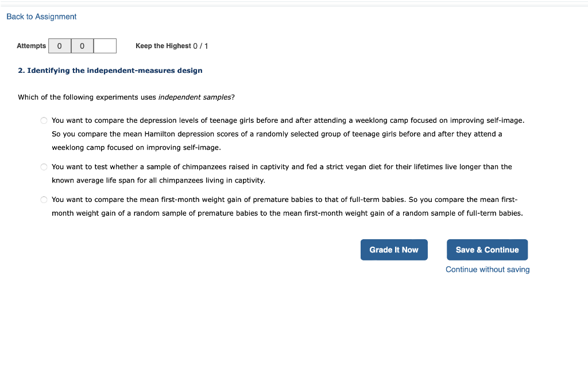
Task: Click the question heading about independent-measures design
Action: click(x=110, y=70)
